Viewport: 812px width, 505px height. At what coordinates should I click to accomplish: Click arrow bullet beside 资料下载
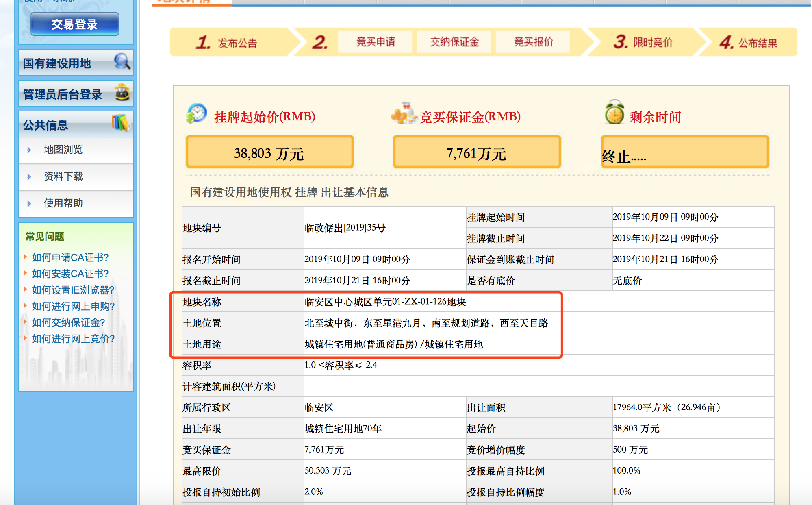coord(29,177)
